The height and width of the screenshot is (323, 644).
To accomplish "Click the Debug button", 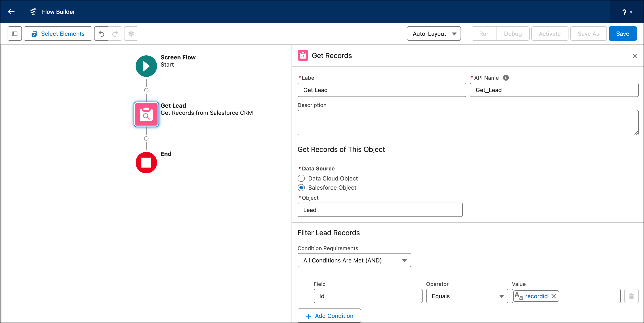I will [513, 34].
